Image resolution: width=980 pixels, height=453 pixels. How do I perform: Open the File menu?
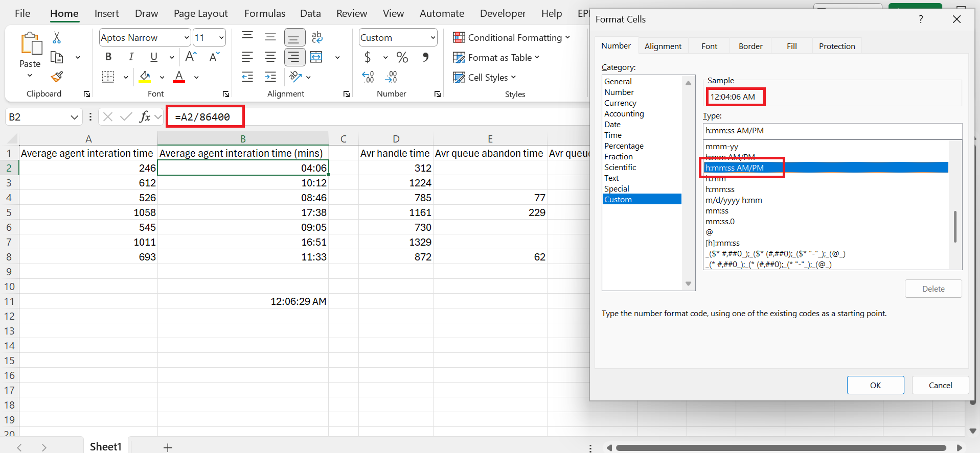click(22, 13)
